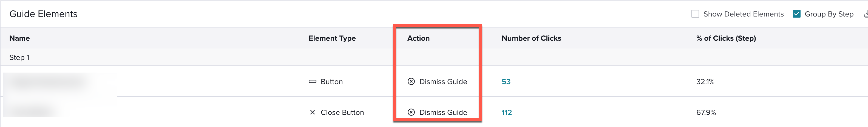Click Dismiss Guide icon in Close Button row
Image resolution: width=868 pixels, height=127 pixels.
tap(411, 112)
